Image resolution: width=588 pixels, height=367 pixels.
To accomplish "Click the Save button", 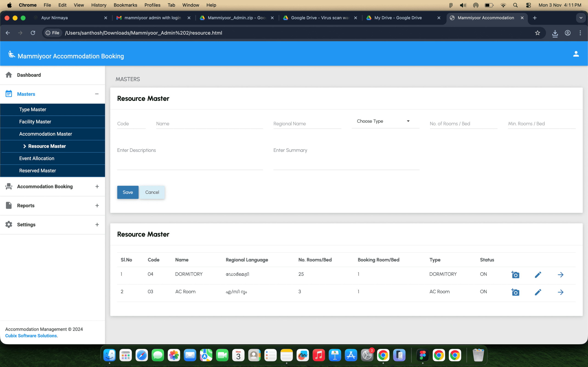I will click(x=128, y=192).
